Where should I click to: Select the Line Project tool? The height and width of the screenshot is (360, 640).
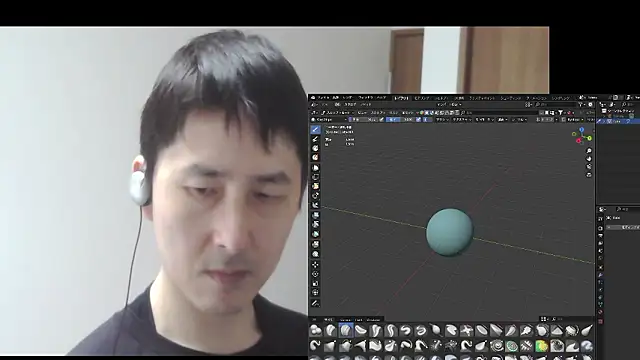tap(315, 205)
